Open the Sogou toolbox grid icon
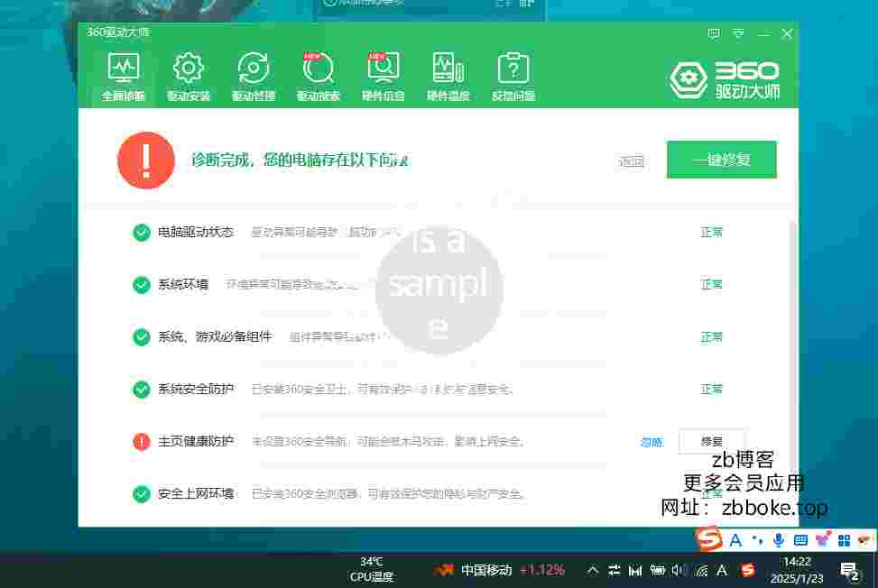 844,540
